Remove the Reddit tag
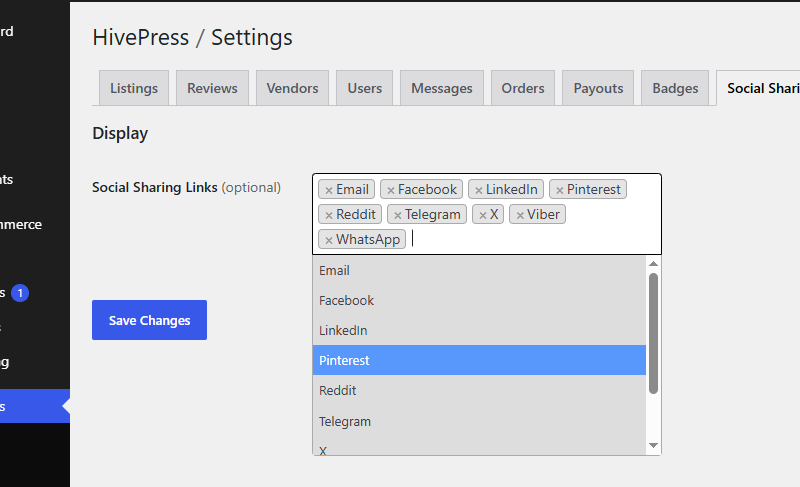This screenshot has width=800, height=487. (x=329, y=215)
